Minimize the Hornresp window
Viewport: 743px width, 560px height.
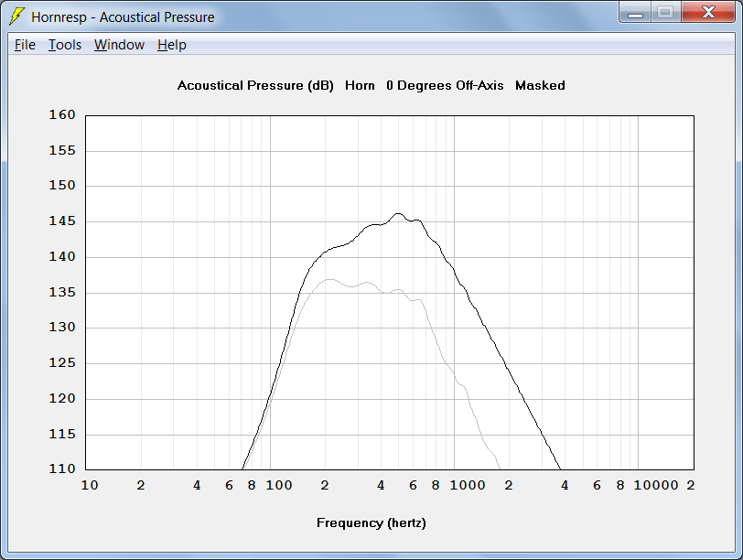pyautogui.click(x=635, y=13)
